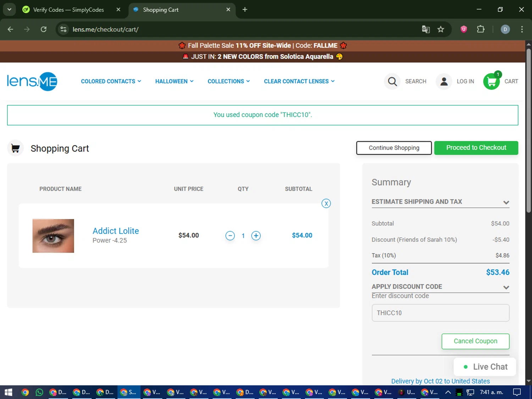Expand the HALLOWEEN menu
The height and width of the screenshot is (399, 532).
click(174, 81)
